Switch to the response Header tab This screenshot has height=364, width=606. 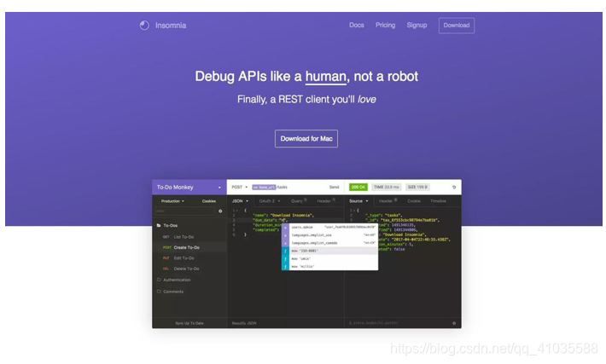coord(387,201)
